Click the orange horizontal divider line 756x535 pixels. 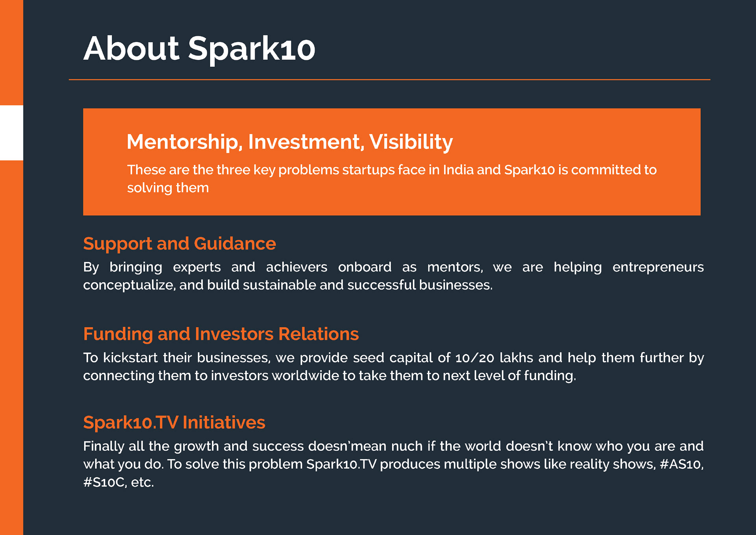389,80
